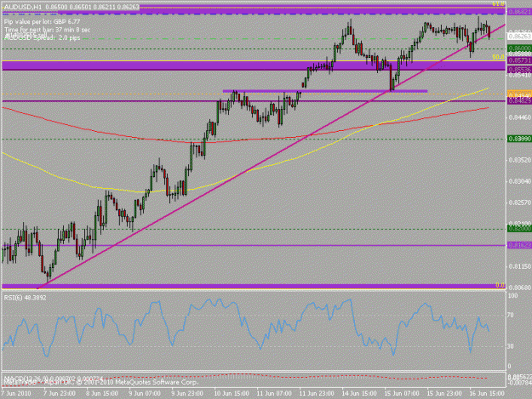Click the 0.81150 price axis value

(520, 267)
